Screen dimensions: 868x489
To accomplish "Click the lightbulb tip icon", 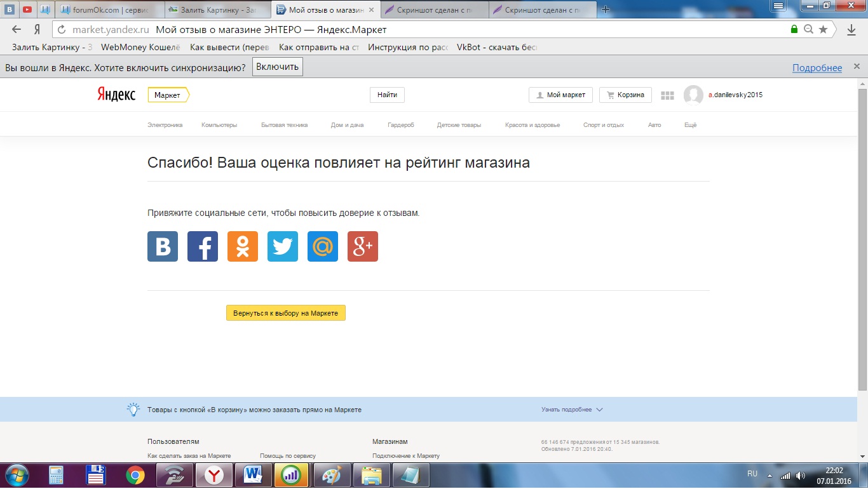I will (x=133, y=410).
